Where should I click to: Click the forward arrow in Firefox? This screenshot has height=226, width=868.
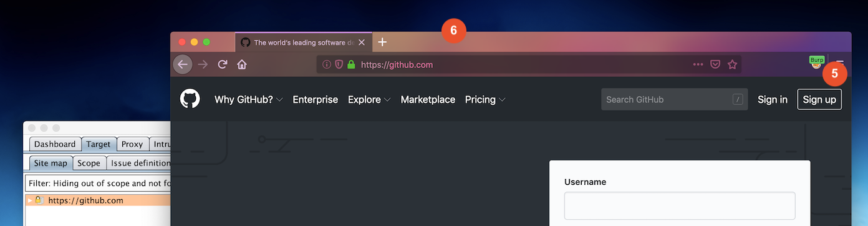pos(203,64)
